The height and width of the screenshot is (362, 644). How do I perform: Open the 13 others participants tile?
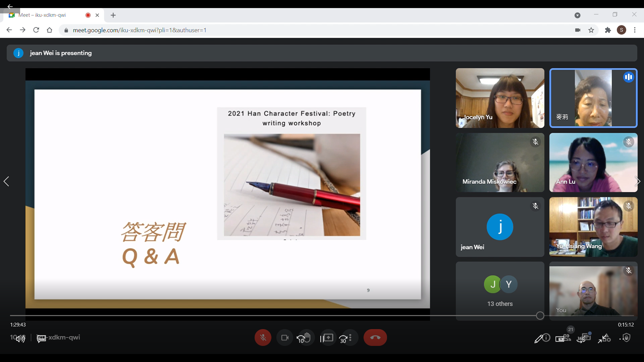500,291
